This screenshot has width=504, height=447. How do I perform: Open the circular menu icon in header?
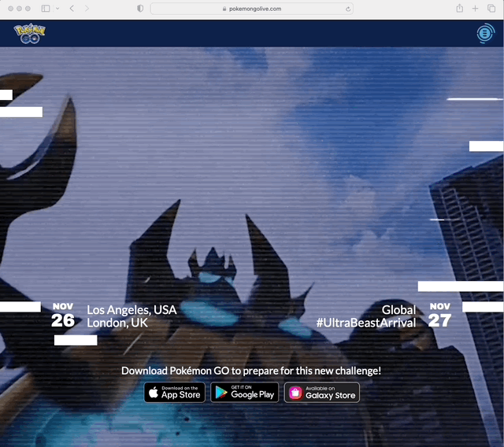tap(485, 33)
